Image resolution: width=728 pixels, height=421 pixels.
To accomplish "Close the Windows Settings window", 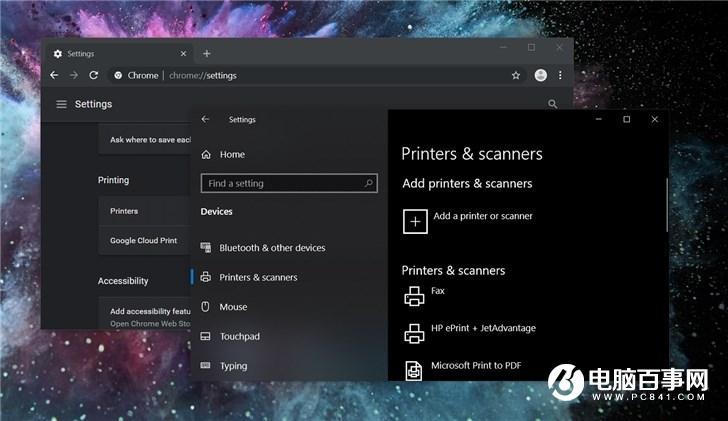I will tap(655, 119).
